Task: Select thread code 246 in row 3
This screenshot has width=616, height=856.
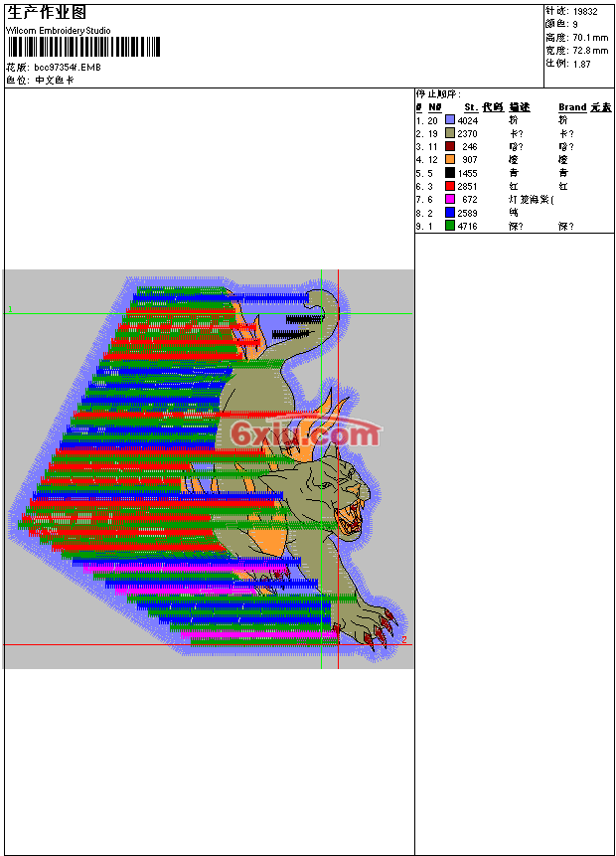Action: click(x=469, y=147)
